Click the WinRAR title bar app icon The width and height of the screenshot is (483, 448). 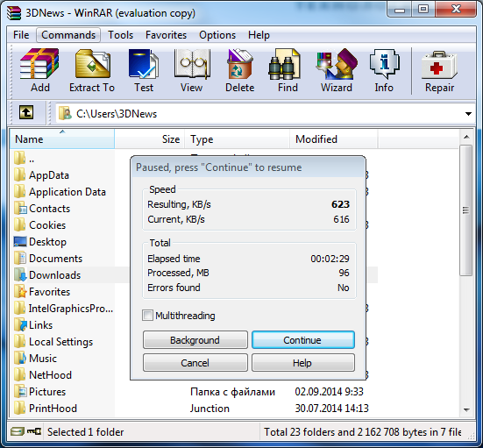click(x=14, y=13)
